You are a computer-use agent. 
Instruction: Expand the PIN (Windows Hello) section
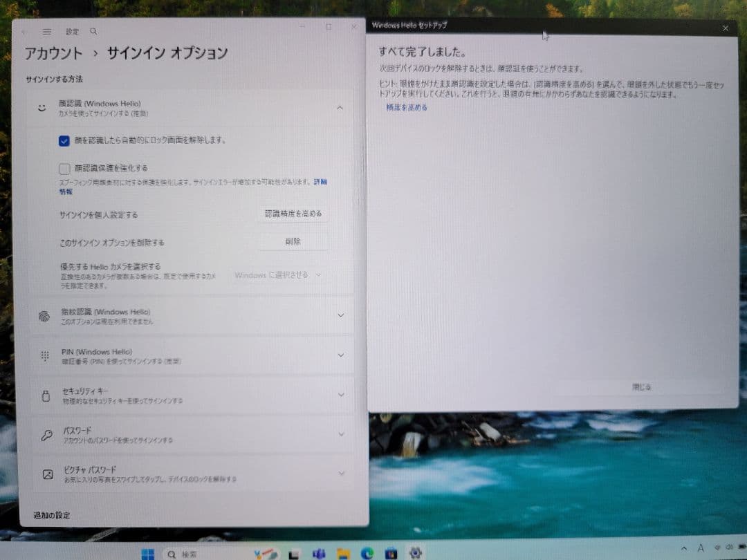tap(340, 355)
